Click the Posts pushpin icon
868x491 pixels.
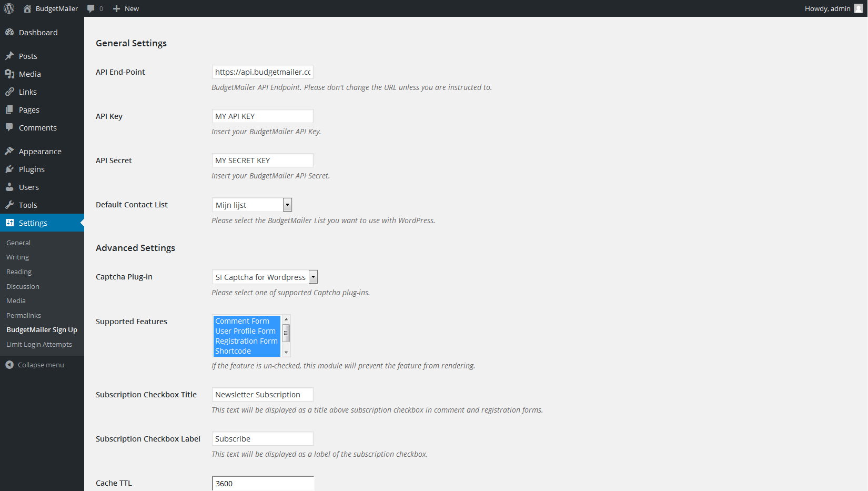click(9, 56)
